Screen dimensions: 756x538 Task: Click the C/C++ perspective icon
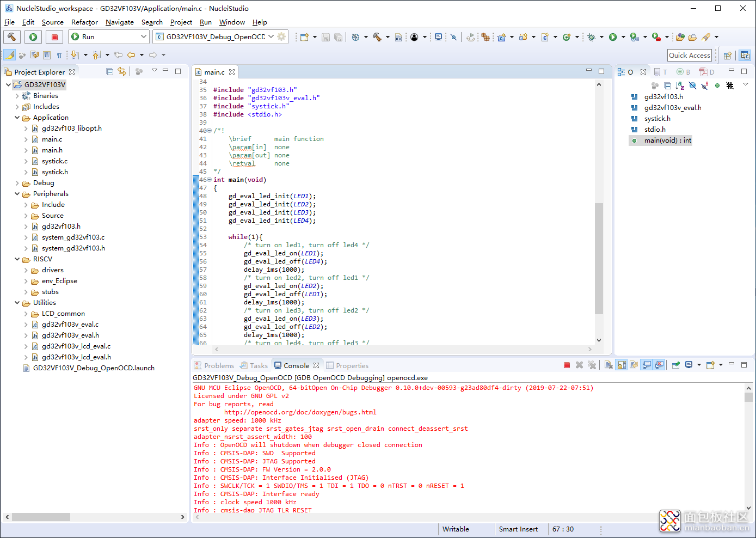(x=745, y=55)
